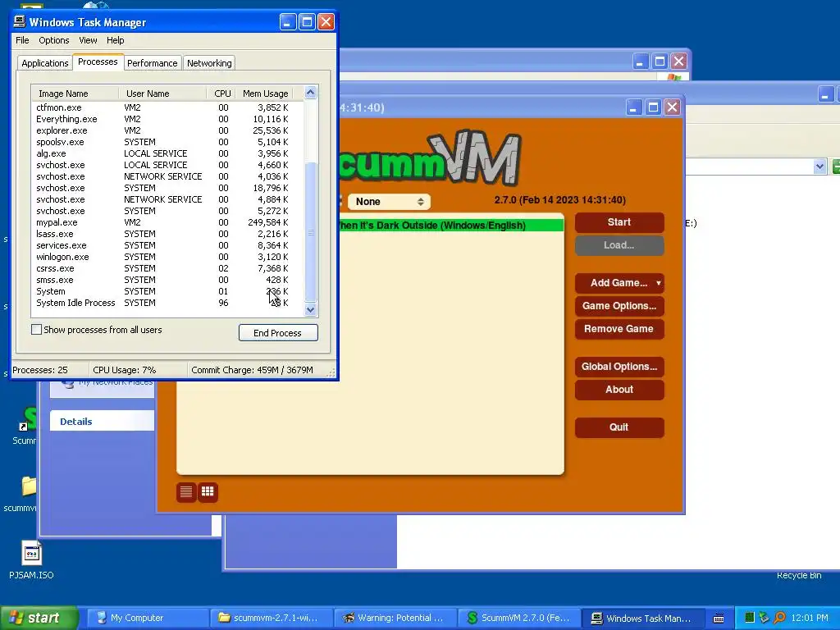Open Global Options in ScummVM

[619, 367]
